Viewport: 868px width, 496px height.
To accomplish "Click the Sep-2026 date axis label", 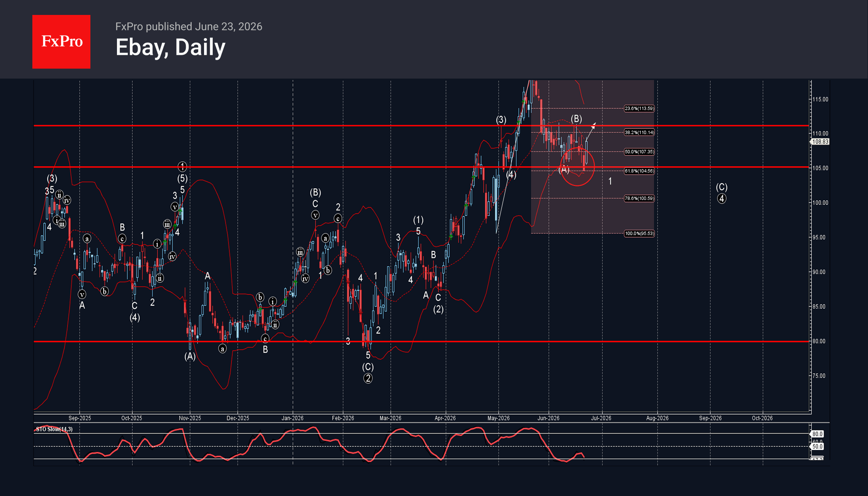I will point(710,418).
